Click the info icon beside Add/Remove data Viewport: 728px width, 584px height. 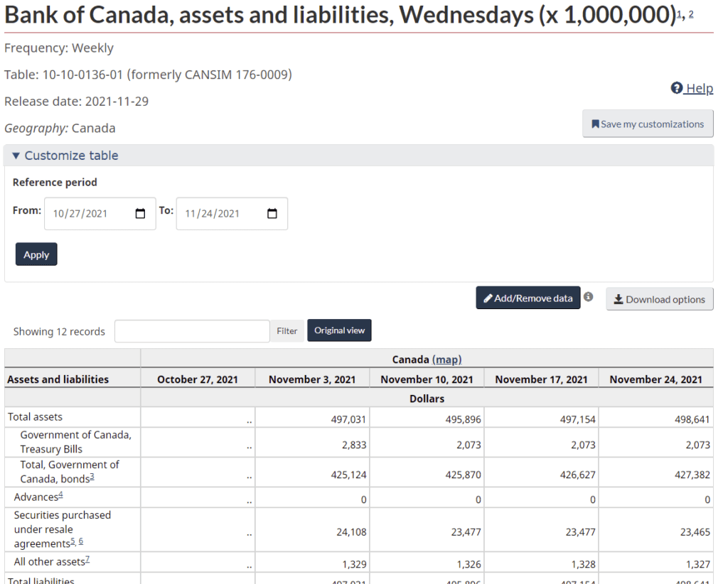tap(588, 297)
